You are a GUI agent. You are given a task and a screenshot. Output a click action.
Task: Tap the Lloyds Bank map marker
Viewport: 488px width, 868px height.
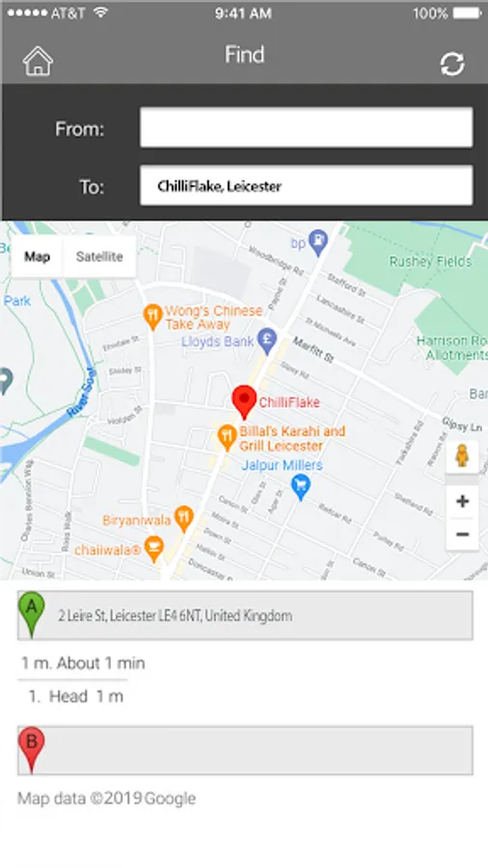coord(267,341)
